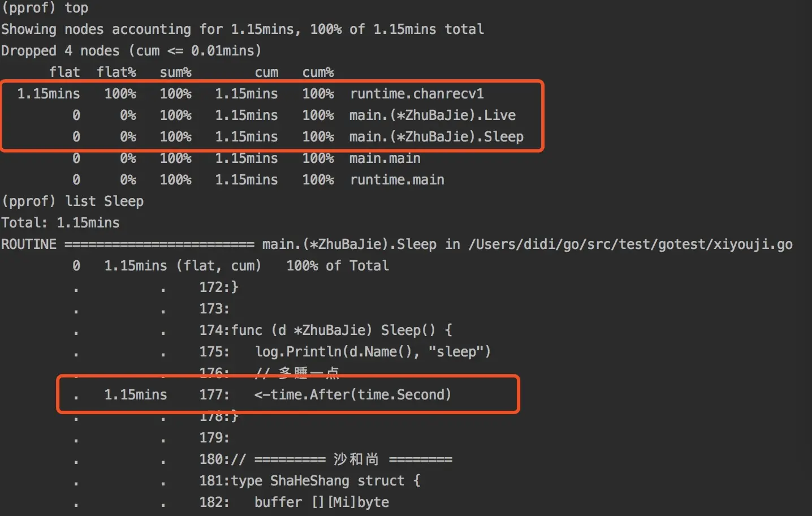The height and width of the screenshot is (516, 812).
Task: Click line 182 buffer field declaration
Action: click(x=322, y=502)
